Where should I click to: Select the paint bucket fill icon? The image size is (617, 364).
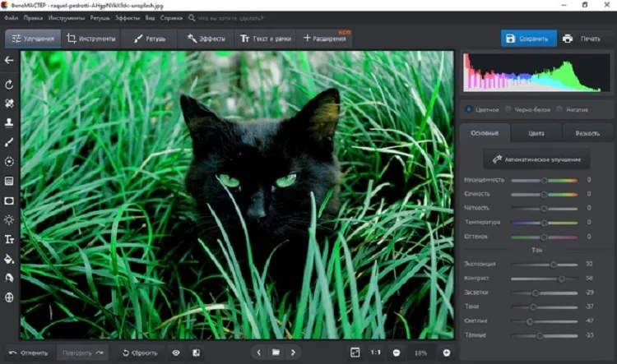pyautogui.click(x=9, y=259)
